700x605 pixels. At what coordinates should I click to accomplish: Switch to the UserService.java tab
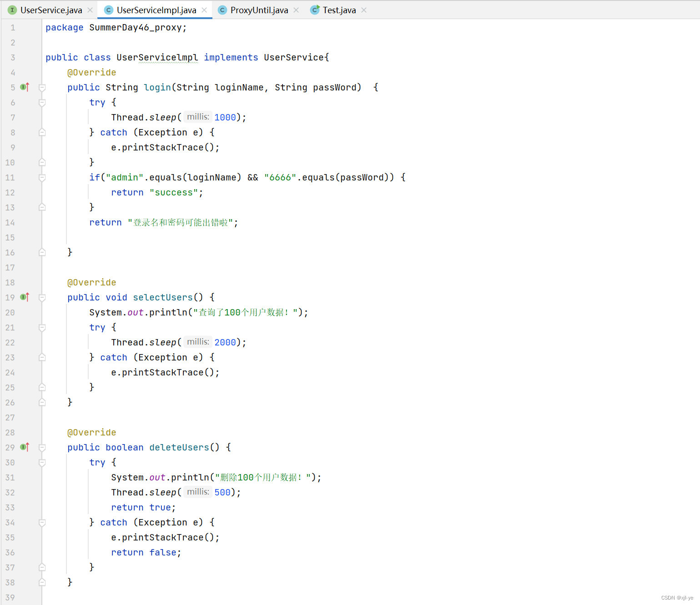click(x=51, y=10)
